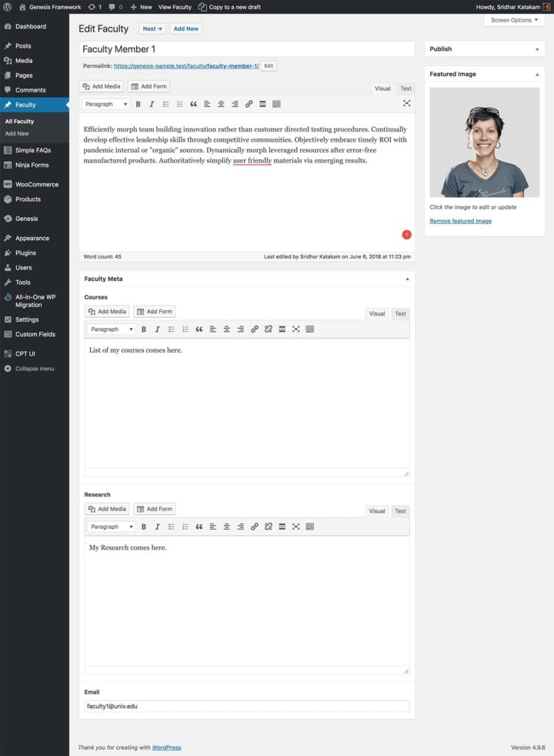Align center in main content editor
554x756 pixels.
(221, 104)
